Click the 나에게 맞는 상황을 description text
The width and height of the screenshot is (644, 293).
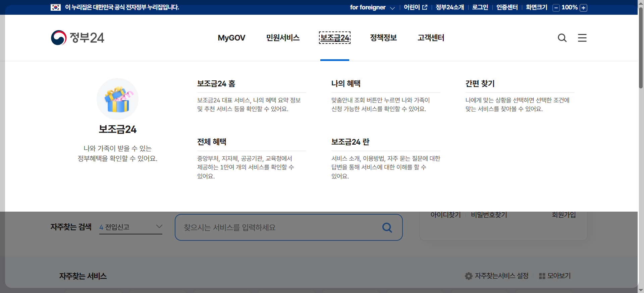518,104
